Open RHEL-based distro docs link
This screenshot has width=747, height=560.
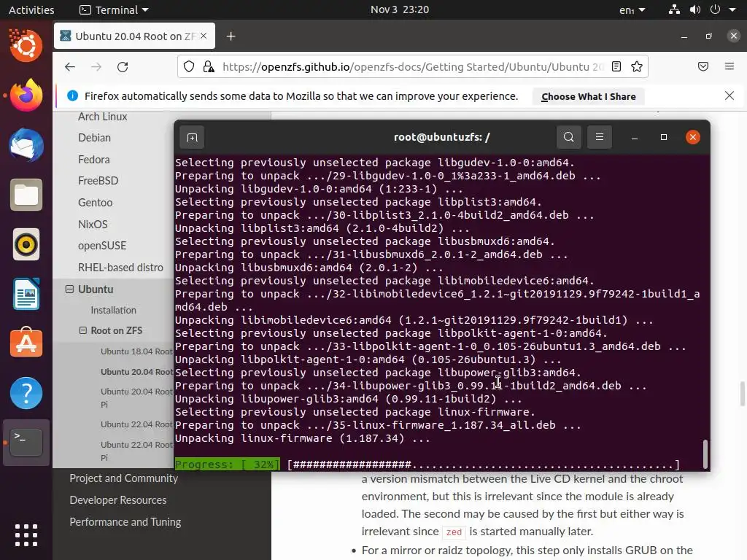pos(120,267)
